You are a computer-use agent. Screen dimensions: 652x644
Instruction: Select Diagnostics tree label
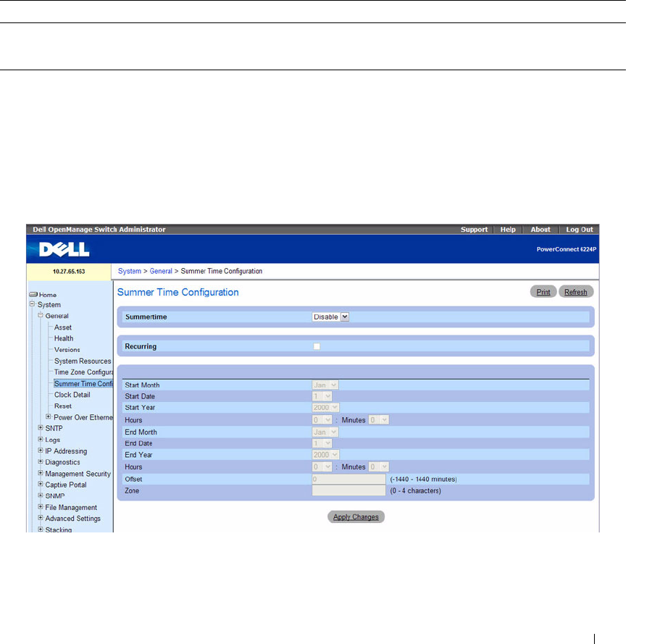click(x=62, y=462)
